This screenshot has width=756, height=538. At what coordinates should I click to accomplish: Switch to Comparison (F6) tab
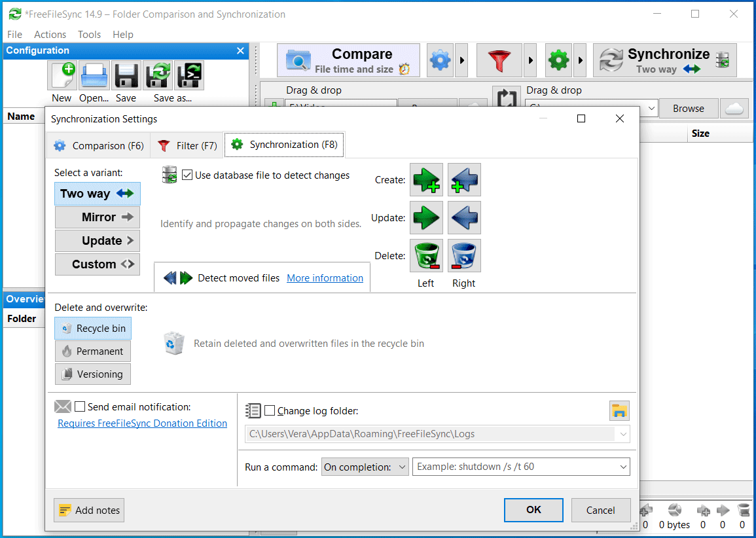[99, 145]
